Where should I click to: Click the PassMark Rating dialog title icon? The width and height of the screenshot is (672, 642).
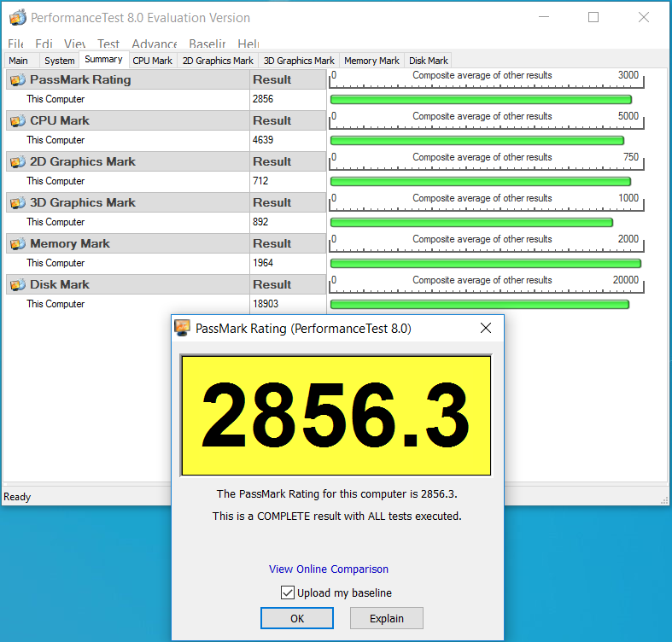pyautogui.click(x=182, y=328)
